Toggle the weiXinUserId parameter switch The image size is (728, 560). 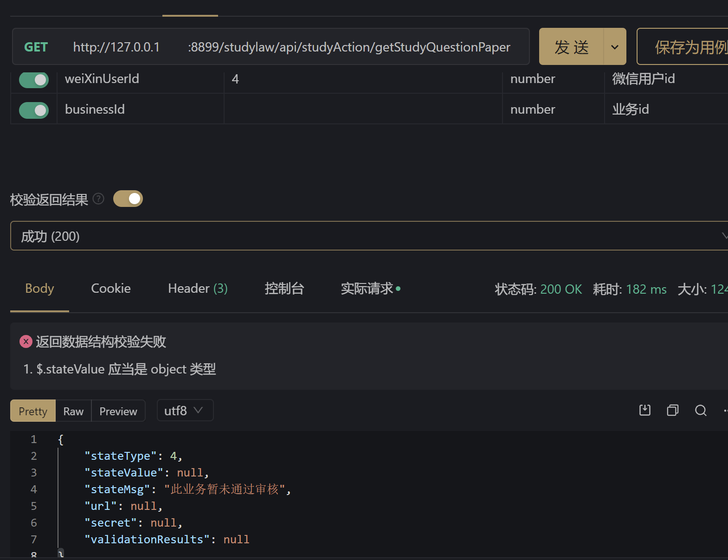pyautogui.click(x=34, y=80)
